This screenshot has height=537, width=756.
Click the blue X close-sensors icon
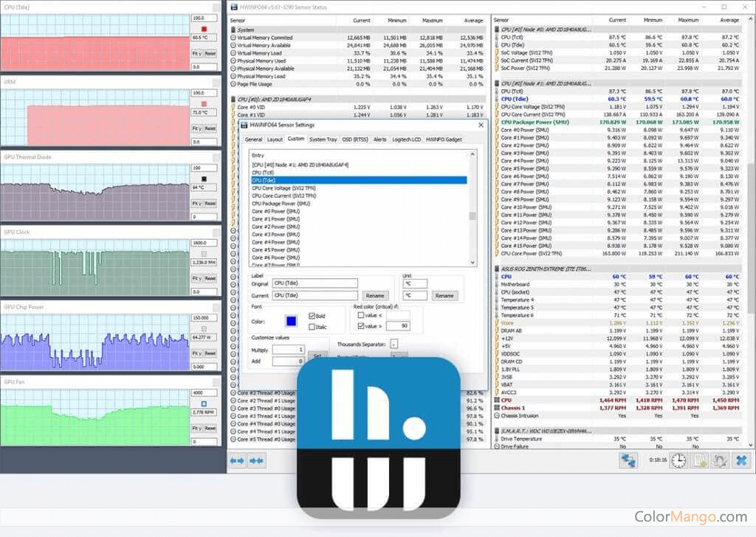coord(741,461)
